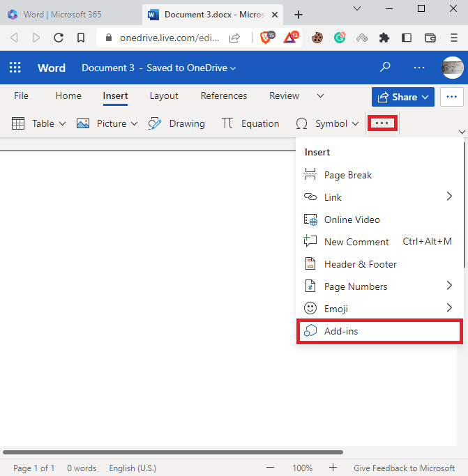Image resolution: width=468 pixels, height=476 pixels.
Task: Click Give Feedback to Microsoft link
Action: coord(405,468)
